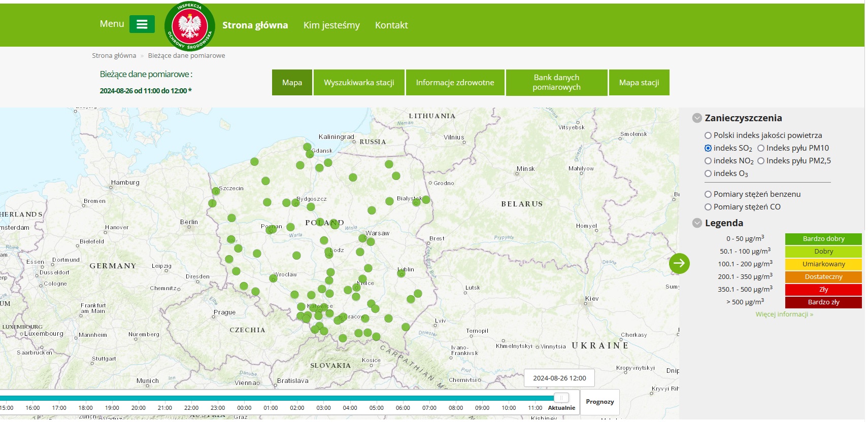868x422 pixels.
Task: Open Mapa stacji tab
Action: pyautogui.click(x=639, y=83)
